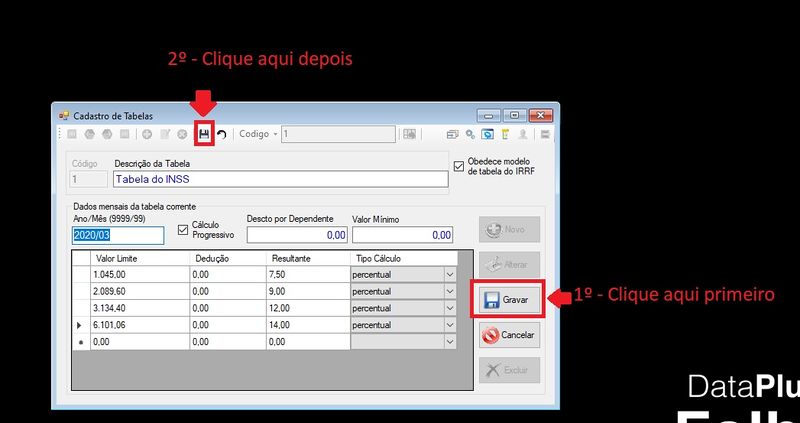800x423 pixels.
Task: Click the stacked windows icon in toolbar
Action: pos(453,135)
